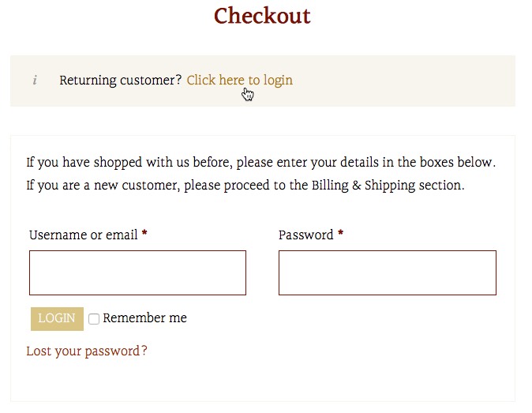Click empty area of the beige info banner
This screenshot has height=413, width=532.
(404, 81)
